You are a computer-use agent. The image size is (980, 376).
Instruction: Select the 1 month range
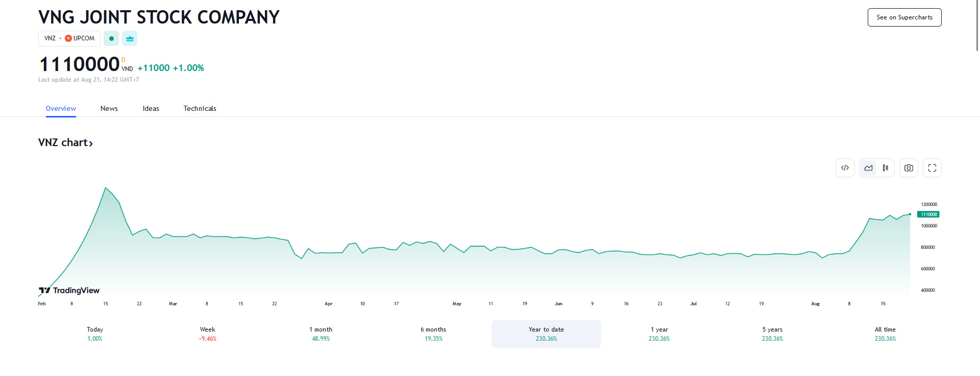point(321,334)
